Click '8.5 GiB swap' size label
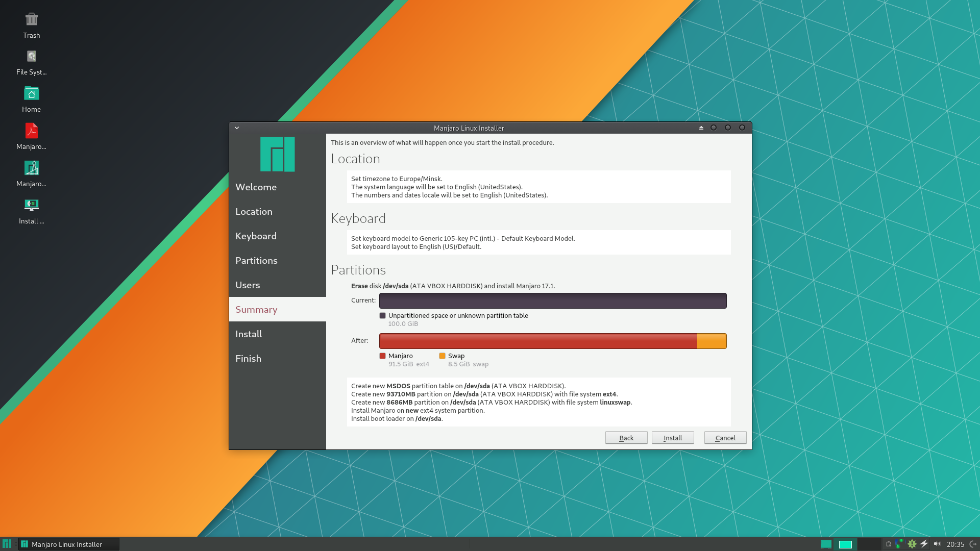 pyautogui.click(x=468, y=364)
